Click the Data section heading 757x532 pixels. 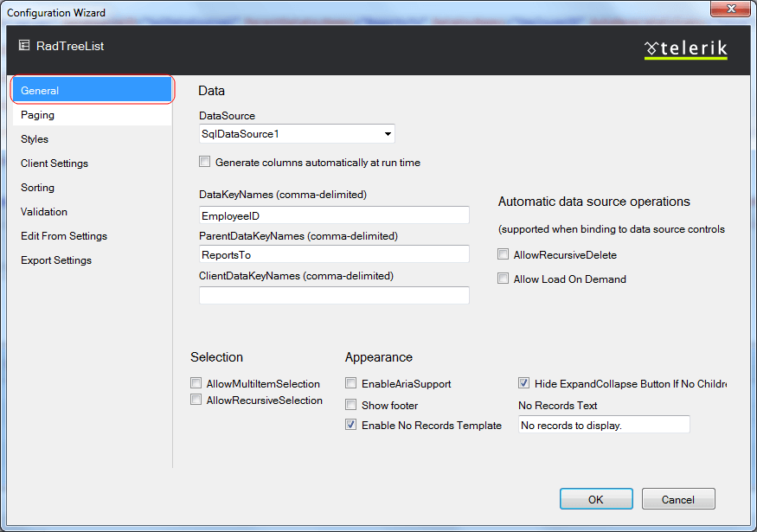[x=211, y=91]
